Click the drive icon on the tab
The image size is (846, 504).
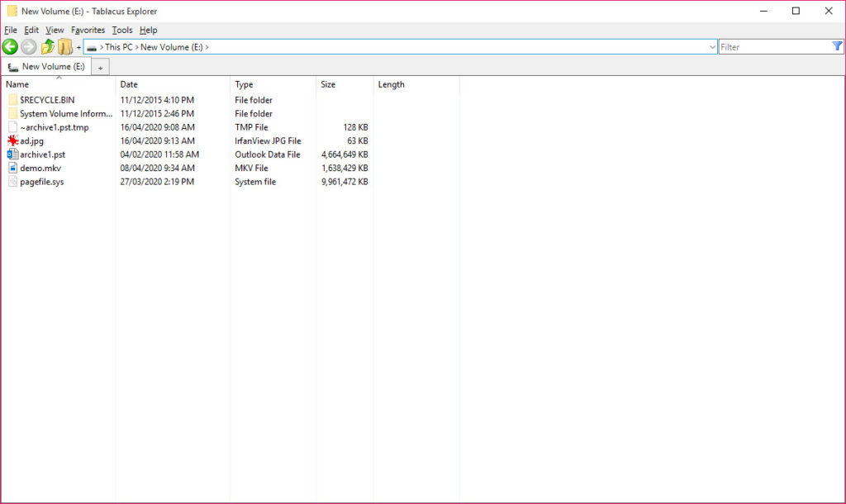coord(13,67)
